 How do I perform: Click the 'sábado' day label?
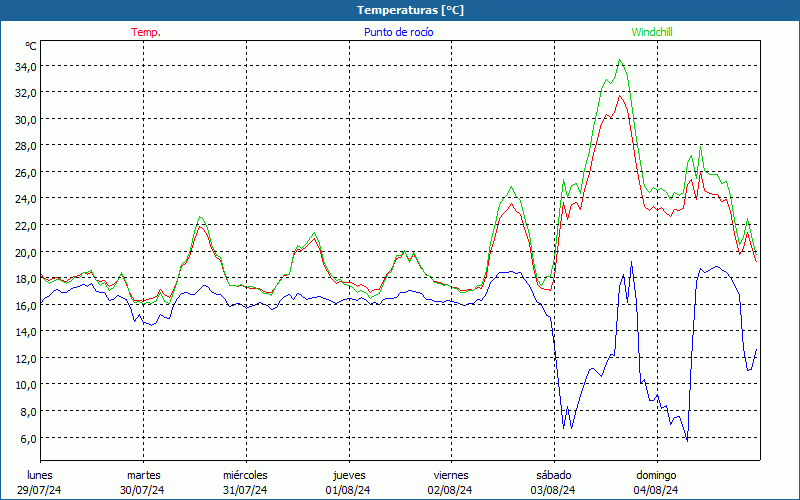pyautogui.click(x=554, y=475)
